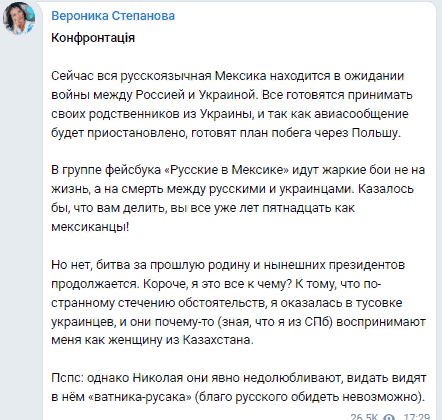Click the word президентов in the third paragraph
Image resolution: width=442 pixels, height=420 pixels.
[x=367, y=265]
